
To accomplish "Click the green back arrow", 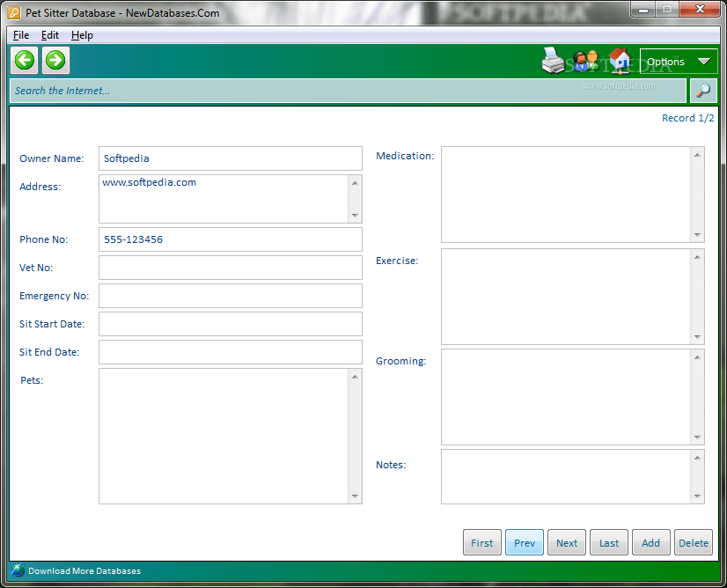I will (24, 60).
